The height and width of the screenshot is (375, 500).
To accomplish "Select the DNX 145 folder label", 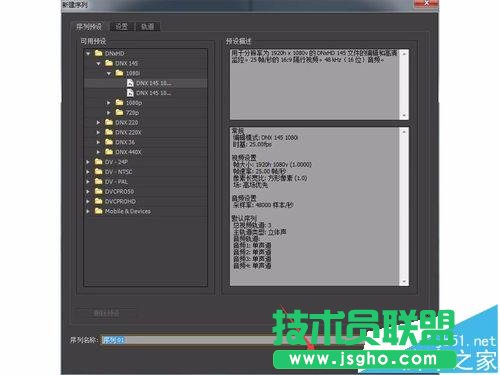I will [x=126, y=63].
